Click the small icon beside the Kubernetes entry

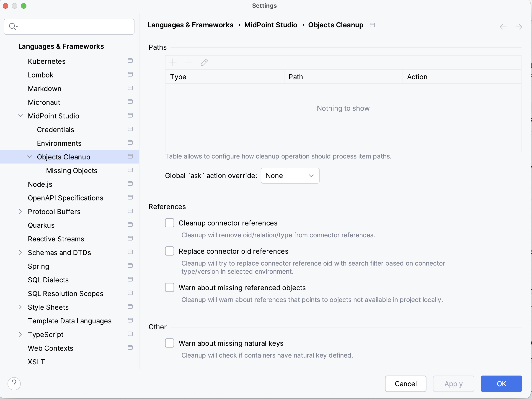click(x=130, y=61)
